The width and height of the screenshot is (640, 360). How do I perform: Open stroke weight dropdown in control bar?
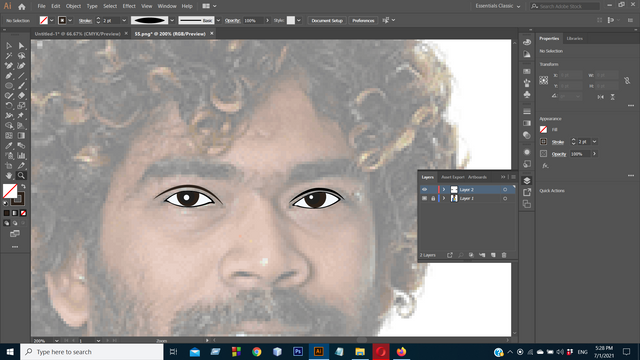coord(124,20)
